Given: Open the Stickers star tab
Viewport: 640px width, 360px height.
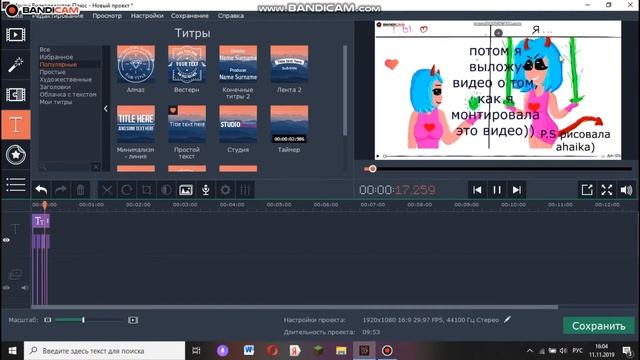Looking at the screenshot, I should (16, 155).
